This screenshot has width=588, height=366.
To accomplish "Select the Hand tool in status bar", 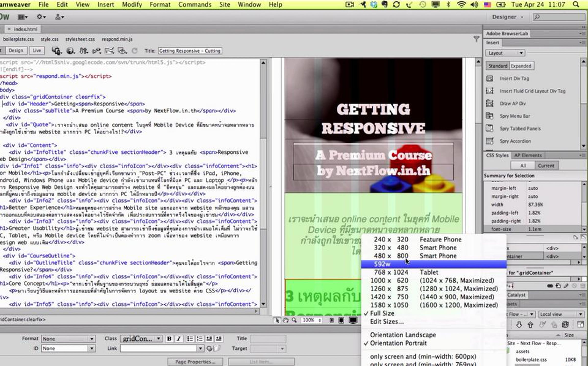I will [x=285, y=320].
